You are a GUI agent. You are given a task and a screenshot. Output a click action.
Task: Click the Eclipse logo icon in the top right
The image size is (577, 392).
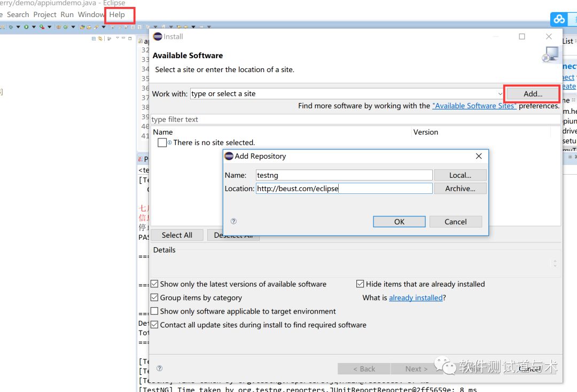coord(559,19)
